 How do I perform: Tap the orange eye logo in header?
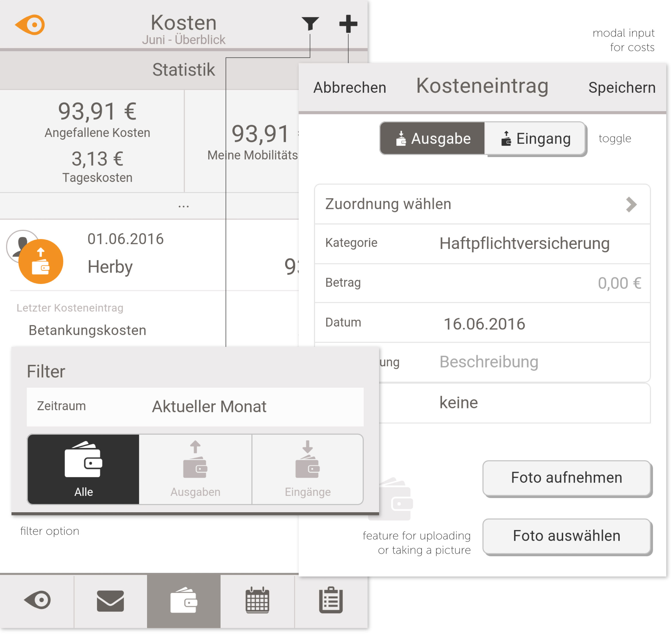tap(30, 24)
